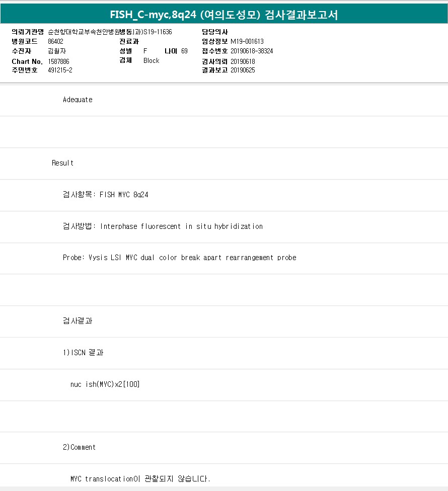The height and width of the screenshot is (491, 448).
Task: Click patient name 김월자
Action: (x=57, y=51)
